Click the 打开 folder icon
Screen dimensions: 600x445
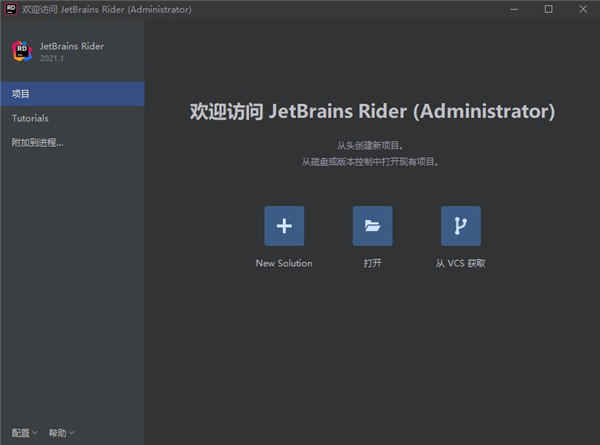372,226
